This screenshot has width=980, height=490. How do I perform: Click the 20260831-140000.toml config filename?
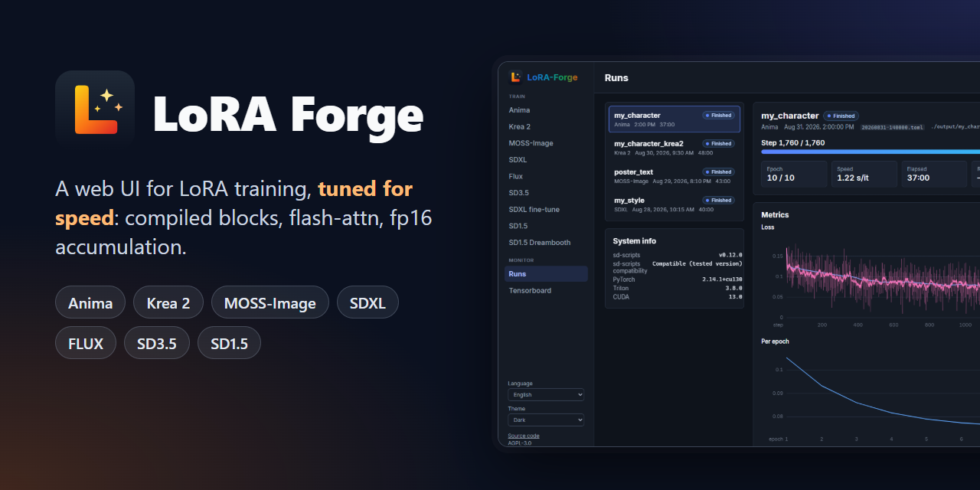pos(892,127)
